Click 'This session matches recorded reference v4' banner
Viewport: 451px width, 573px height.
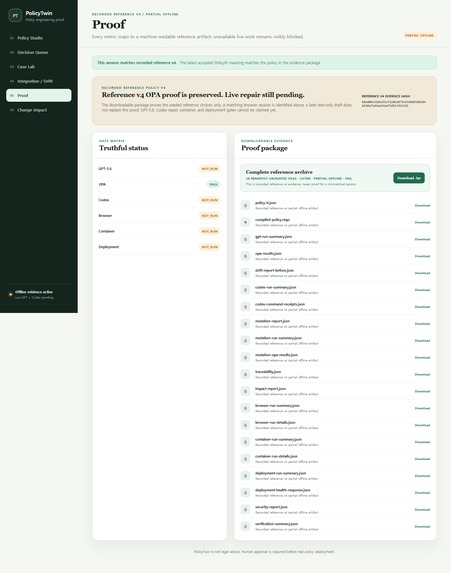tap(264, 62)
